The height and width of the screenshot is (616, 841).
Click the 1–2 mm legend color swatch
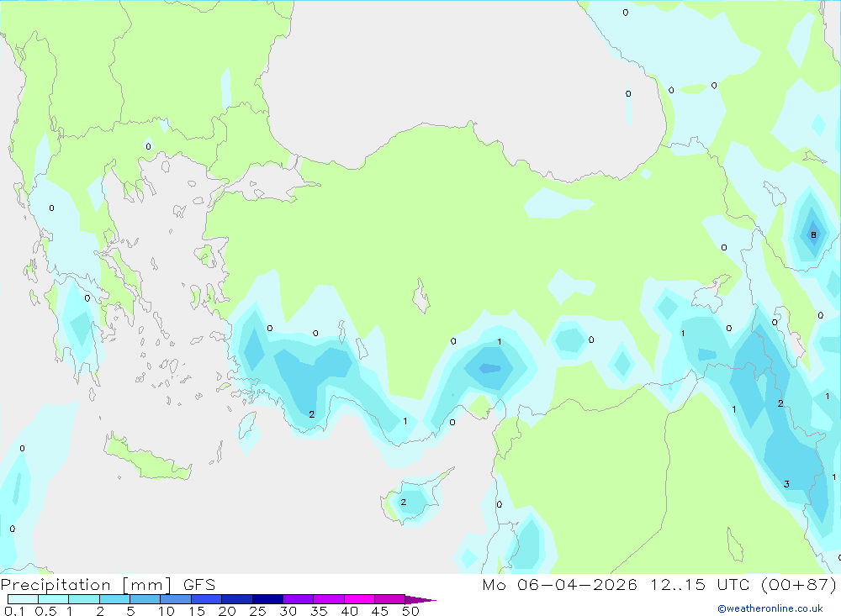point(84,599)
